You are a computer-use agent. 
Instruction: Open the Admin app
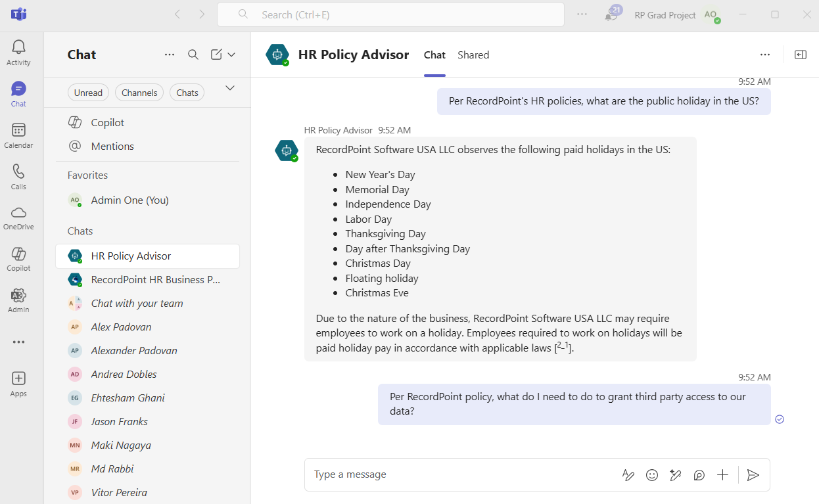tap(18, 300)
